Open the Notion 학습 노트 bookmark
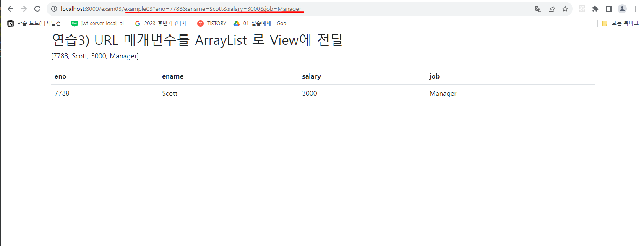The width and height of the screenshot is (644, 246). 36,24
